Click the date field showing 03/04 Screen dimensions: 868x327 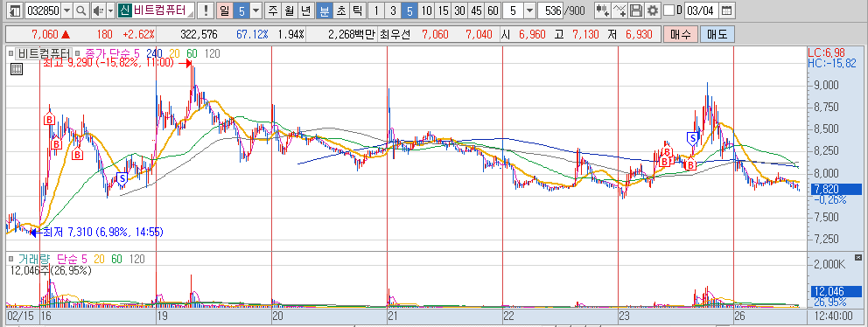point(702,10)
